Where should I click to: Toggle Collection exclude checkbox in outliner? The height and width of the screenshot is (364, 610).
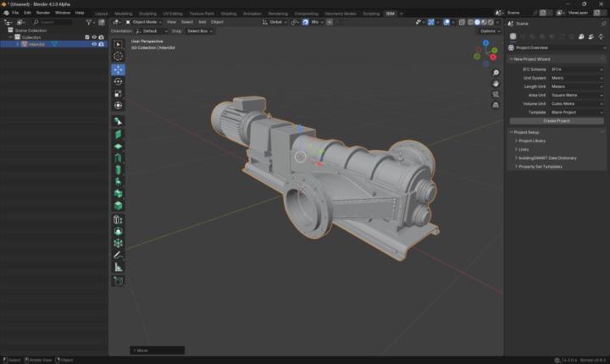[x=86, y=37]
